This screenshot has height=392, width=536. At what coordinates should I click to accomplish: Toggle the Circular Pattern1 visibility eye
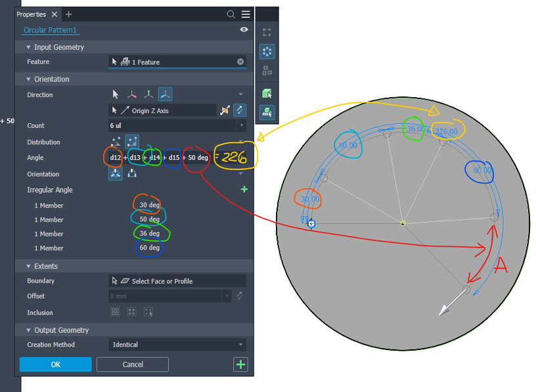tap(244, 30)
